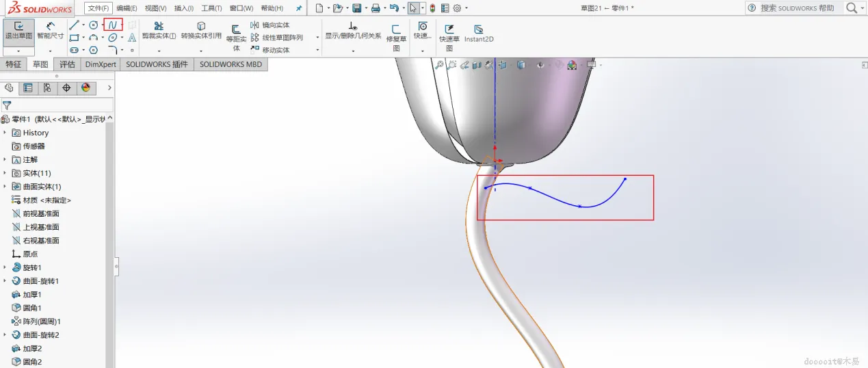Screen dimensions: 868x368
Task: Select the Spline sketch tool
Action: [113, 25]
